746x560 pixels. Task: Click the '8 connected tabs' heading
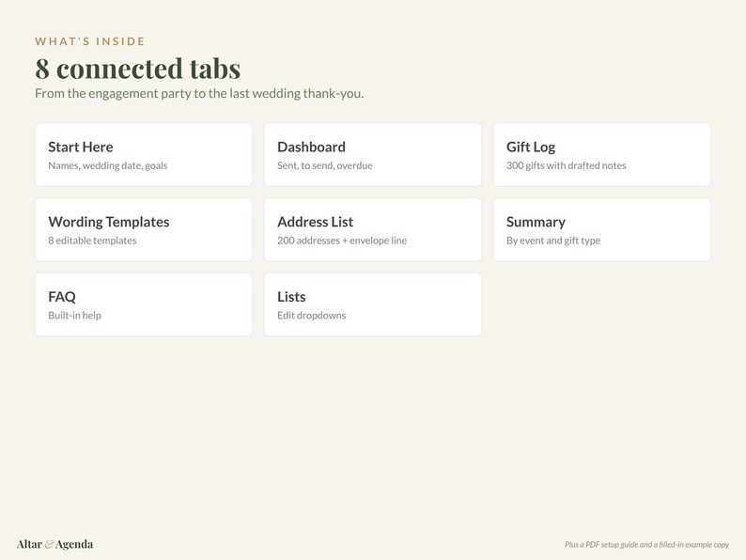click(137, 69)
